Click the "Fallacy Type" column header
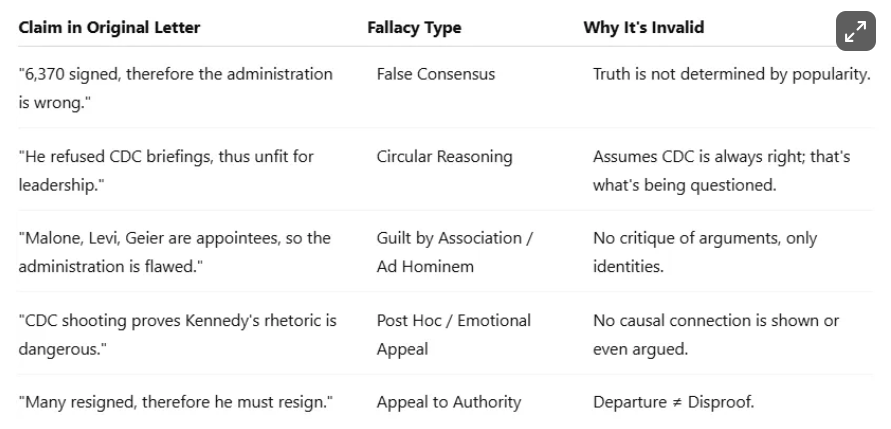 [414, 28]
